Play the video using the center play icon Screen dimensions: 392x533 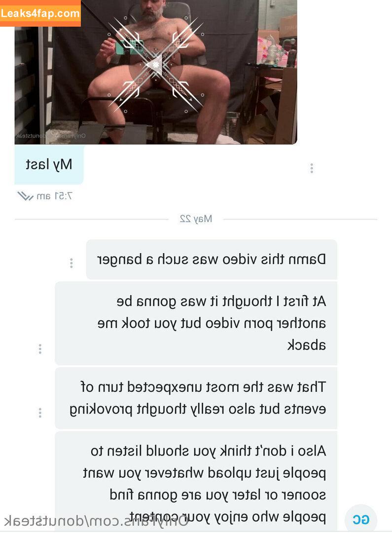[x=156, y=64]
